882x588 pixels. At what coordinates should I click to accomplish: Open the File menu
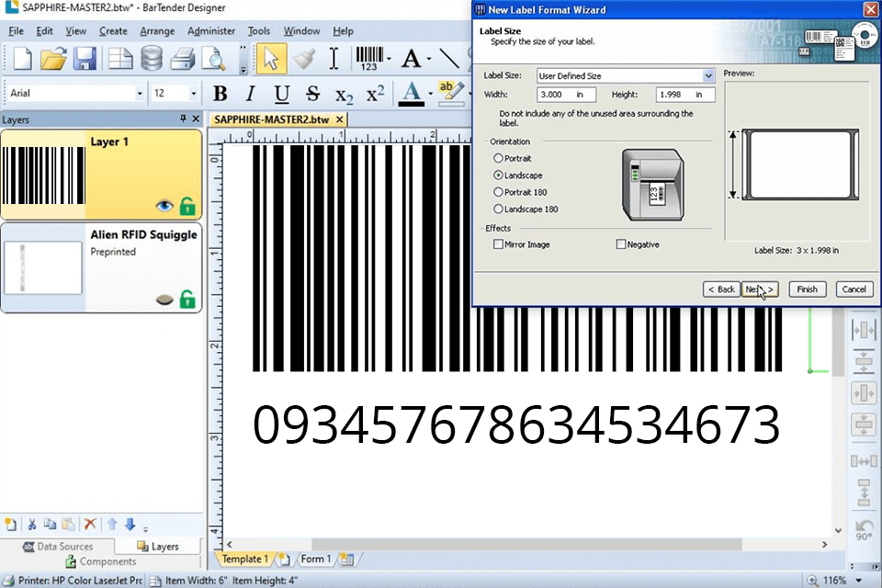coord(16,31)
